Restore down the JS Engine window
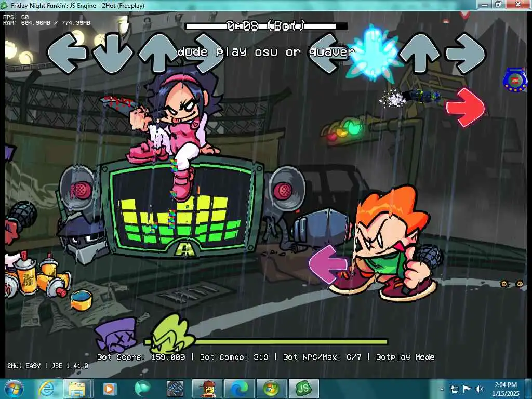 (x=498, y=5)
